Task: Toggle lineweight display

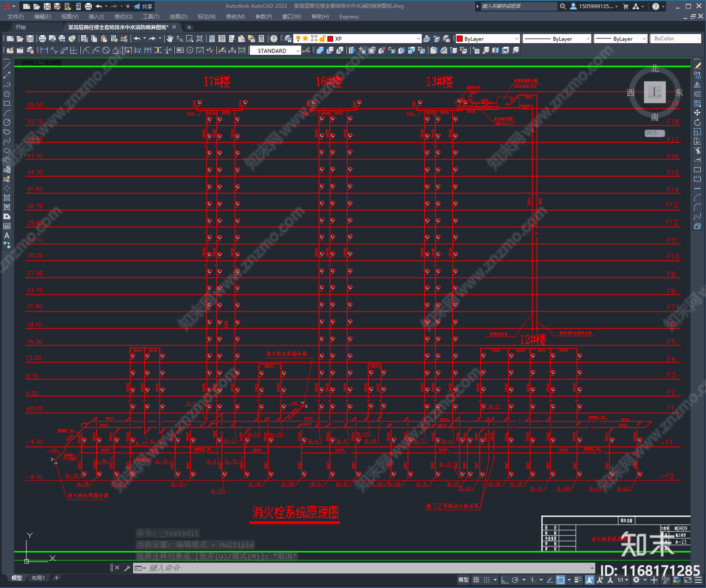Action: (x=578, y=580)
